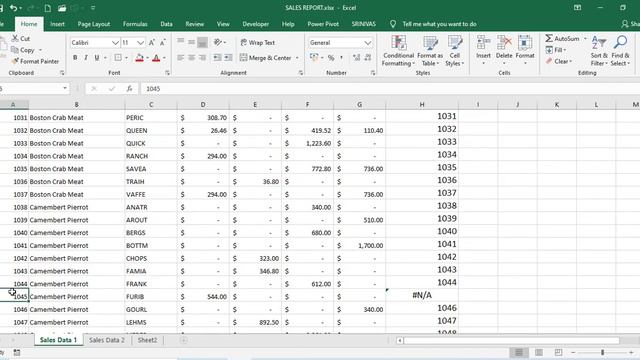
Task: Click the Open folder icon in quick access
Action: pos(62,8)
